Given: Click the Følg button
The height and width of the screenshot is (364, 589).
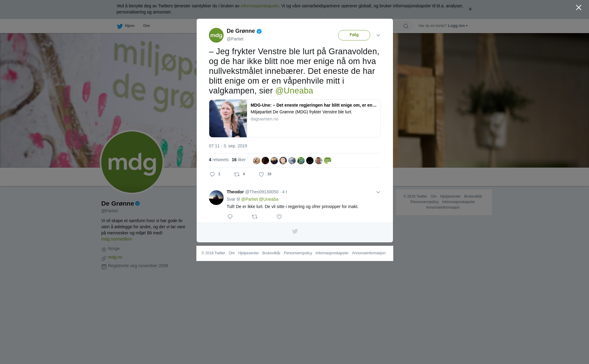Looking at the screenshot, I should pyautogui.click(x=354, y=35).
